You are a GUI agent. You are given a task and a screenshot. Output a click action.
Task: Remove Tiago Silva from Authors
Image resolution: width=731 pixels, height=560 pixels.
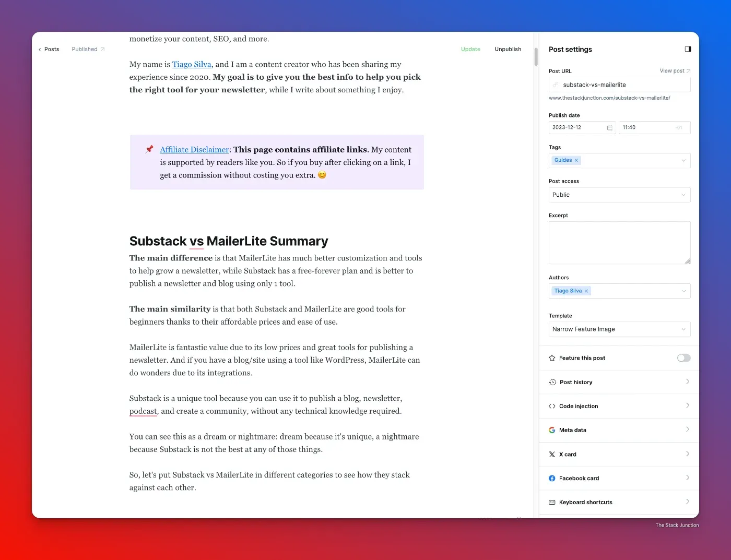(586, 291)
